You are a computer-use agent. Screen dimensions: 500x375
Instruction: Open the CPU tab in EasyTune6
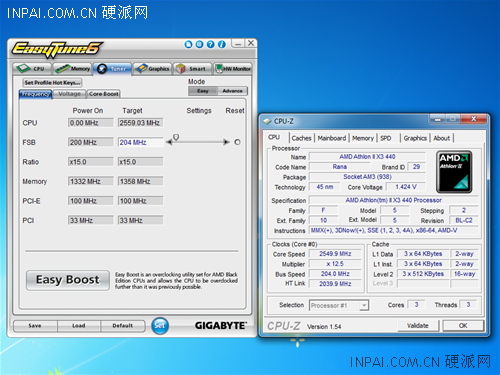(x=32, y=69)
